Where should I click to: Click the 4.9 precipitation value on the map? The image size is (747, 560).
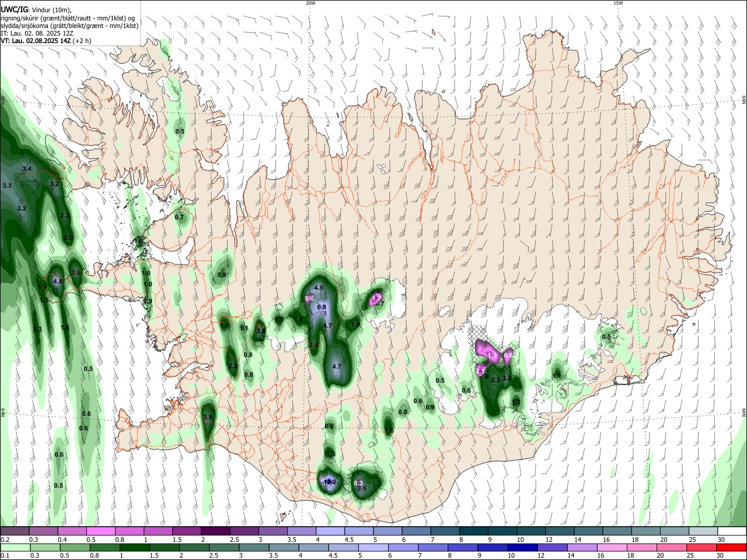(319, 288)
